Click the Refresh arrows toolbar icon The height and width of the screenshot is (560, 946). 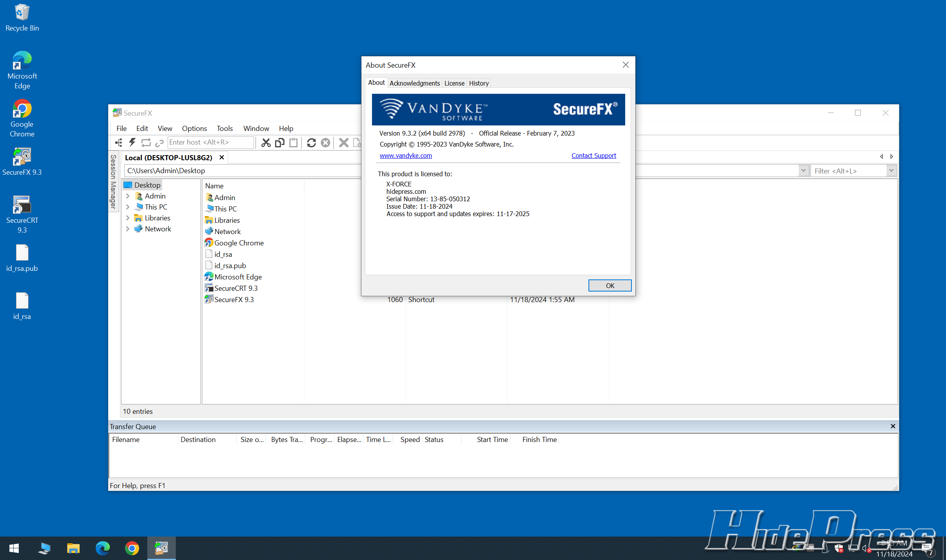(311, 143)
